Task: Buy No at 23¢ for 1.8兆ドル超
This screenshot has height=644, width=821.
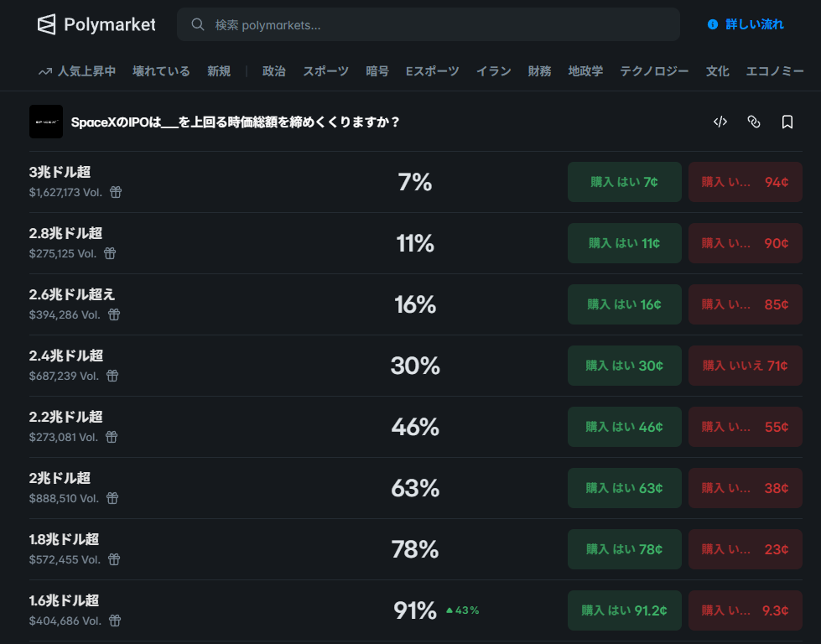Action: pos(745,549)
